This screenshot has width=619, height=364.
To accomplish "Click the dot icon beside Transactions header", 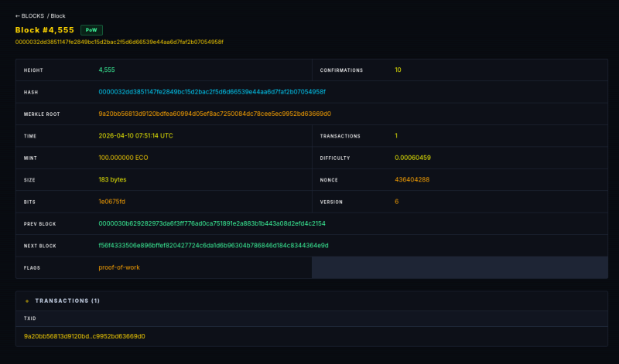I will pyautogui.click(x=27, y=301).
